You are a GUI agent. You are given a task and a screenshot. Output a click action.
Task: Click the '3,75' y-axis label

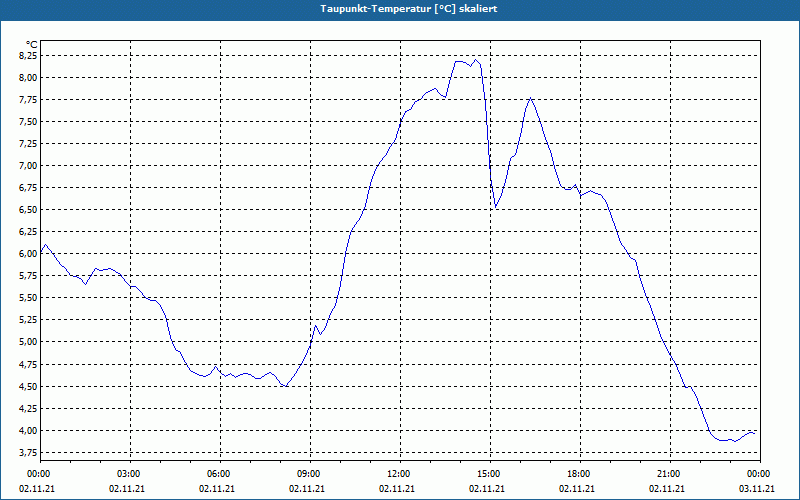point(29,453)
